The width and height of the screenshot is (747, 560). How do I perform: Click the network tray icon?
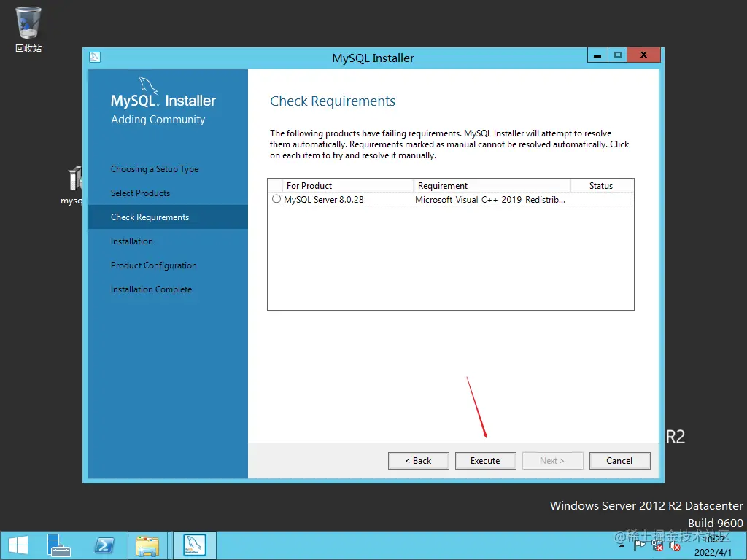(657, 545)
